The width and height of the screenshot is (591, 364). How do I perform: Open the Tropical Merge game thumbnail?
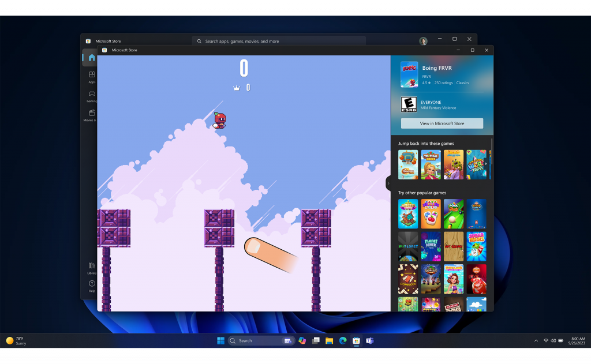point(431,164)
